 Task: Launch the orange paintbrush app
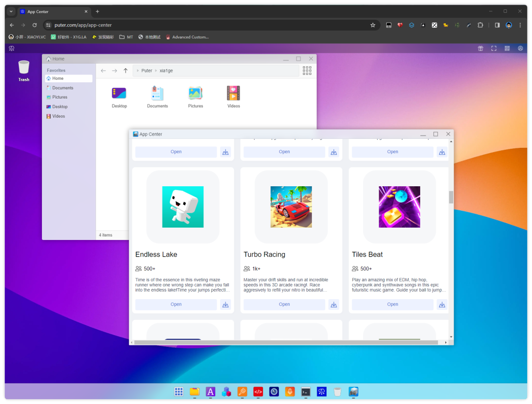point(242,392)
